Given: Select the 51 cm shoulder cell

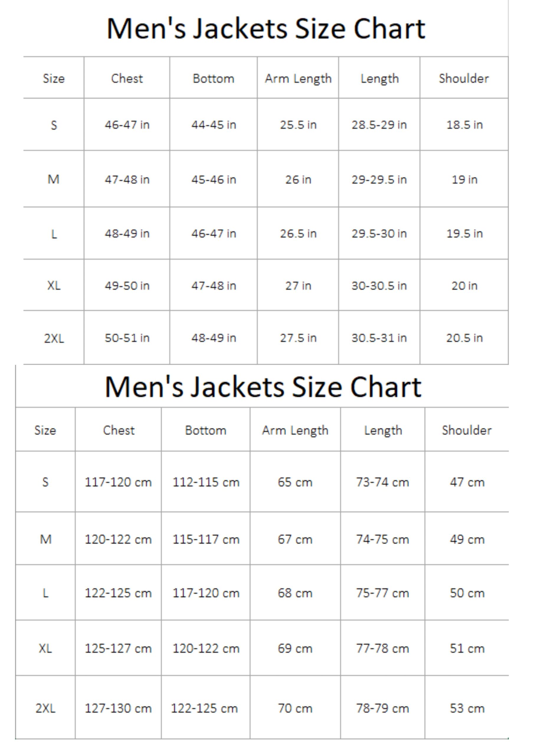Looking at the screenshot, I should coord(467,648).
